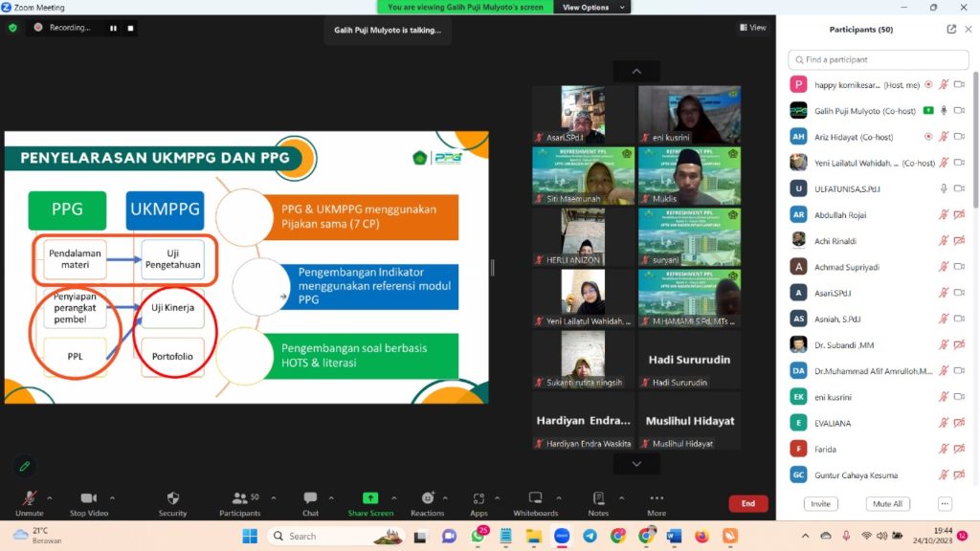Open Reactions smiley icon
980x551 pixels.
point(428,497)
